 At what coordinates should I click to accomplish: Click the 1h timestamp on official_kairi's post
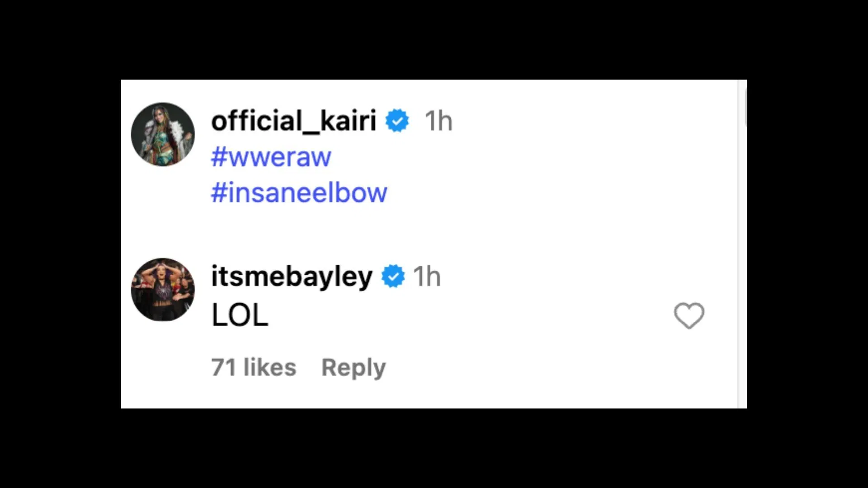click(439, 121)
